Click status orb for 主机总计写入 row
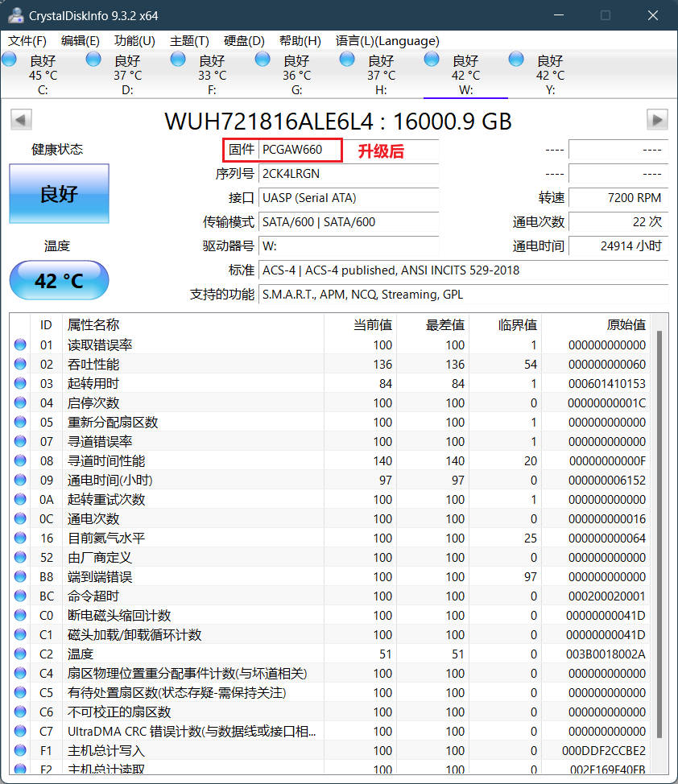 20,750
